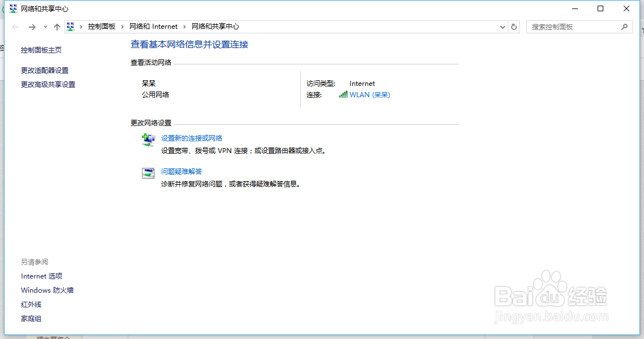The width and height of the screenshot is (644, 339).
Task: Open 更改适配器设置 link
Action: (x=45, y=71)
